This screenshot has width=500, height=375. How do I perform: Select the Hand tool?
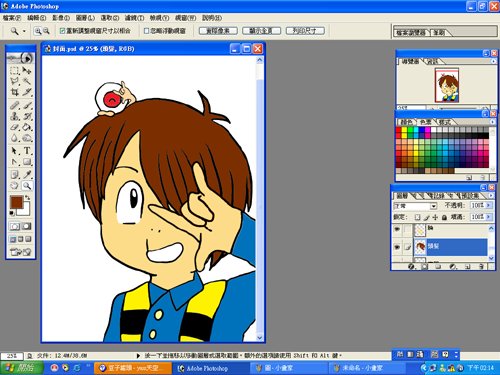click(x=14, y=186)
